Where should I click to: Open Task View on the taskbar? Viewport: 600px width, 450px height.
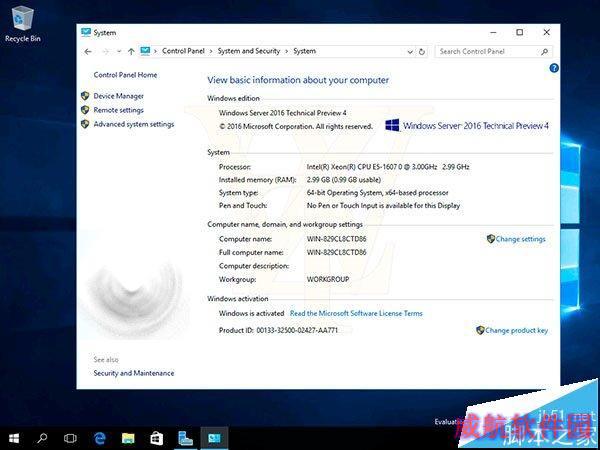70,438
